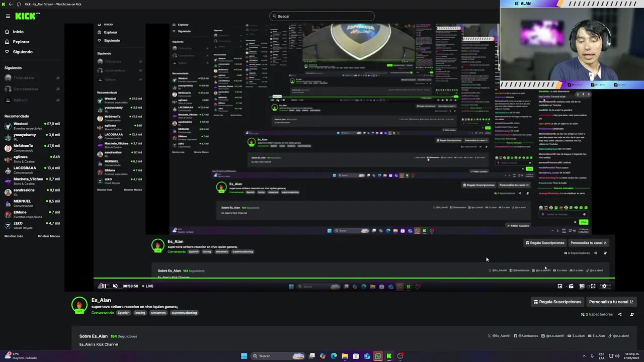Open the Kick app taskbar icon
The height and width of the screenshot is (362, 644).
point(389,356)
